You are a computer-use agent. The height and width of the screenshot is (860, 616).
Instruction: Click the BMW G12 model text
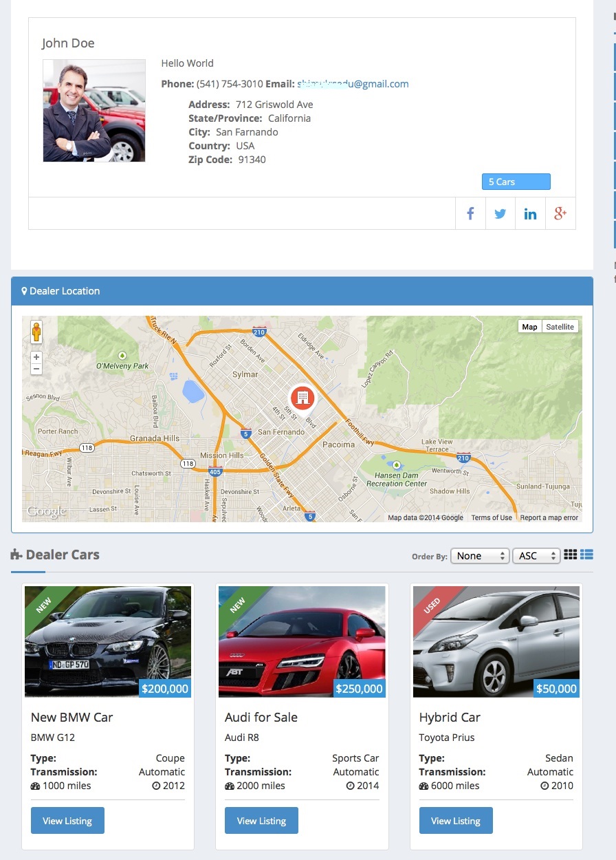click(53, 738)
